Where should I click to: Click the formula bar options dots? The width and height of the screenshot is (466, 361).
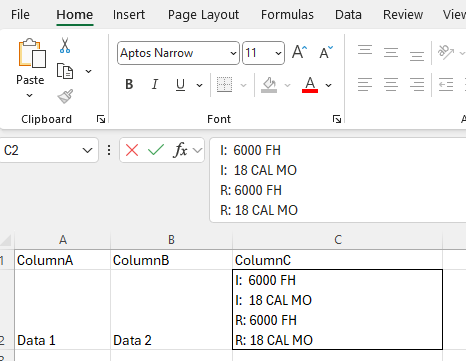[x=109, y=150]
